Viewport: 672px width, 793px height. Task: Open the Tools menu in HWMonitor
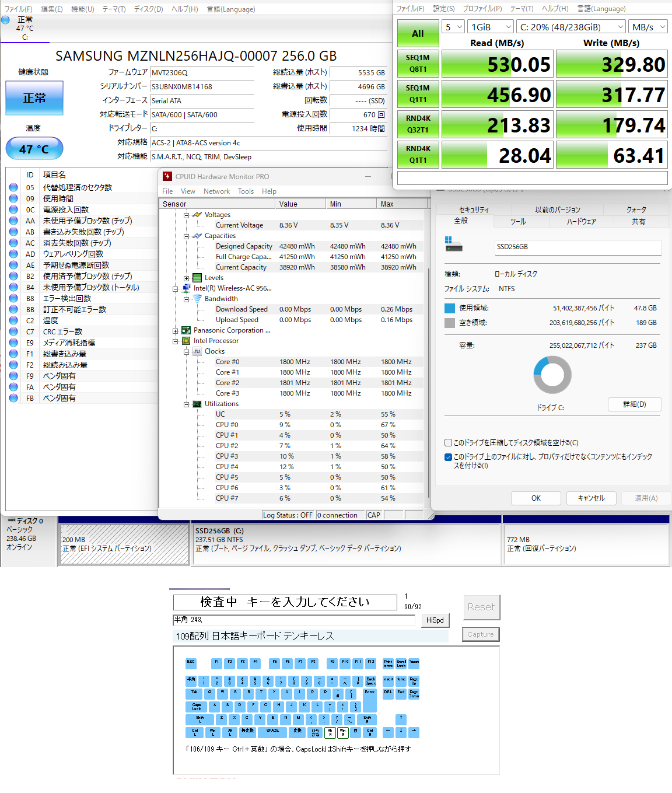click(x=246, y=191)
